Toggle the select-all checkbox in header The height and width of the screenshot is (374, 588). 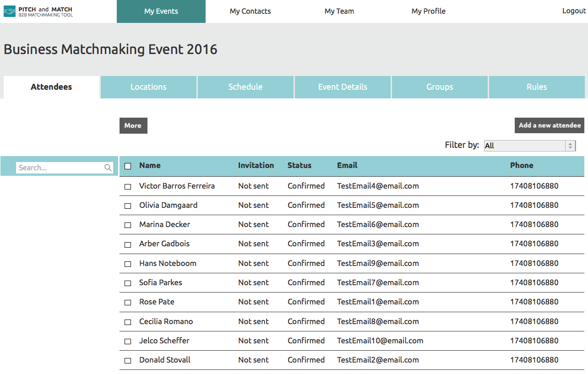point(128,166)
